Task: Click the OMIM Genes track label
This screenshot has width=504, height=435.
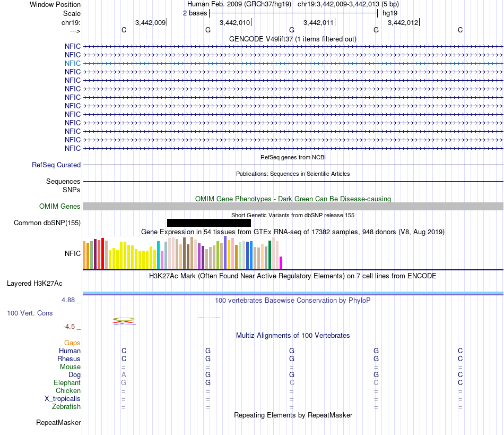Action: click(60, 206)
